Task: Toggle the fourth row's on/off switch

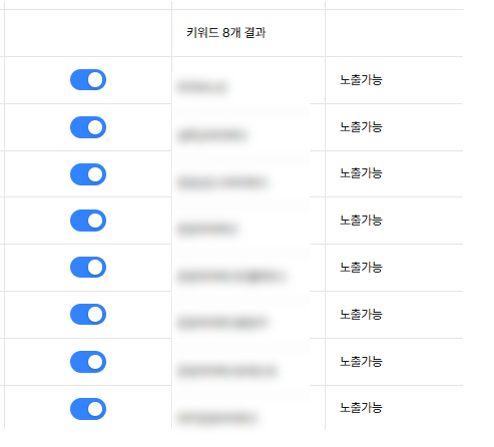Action: point(88,220)
